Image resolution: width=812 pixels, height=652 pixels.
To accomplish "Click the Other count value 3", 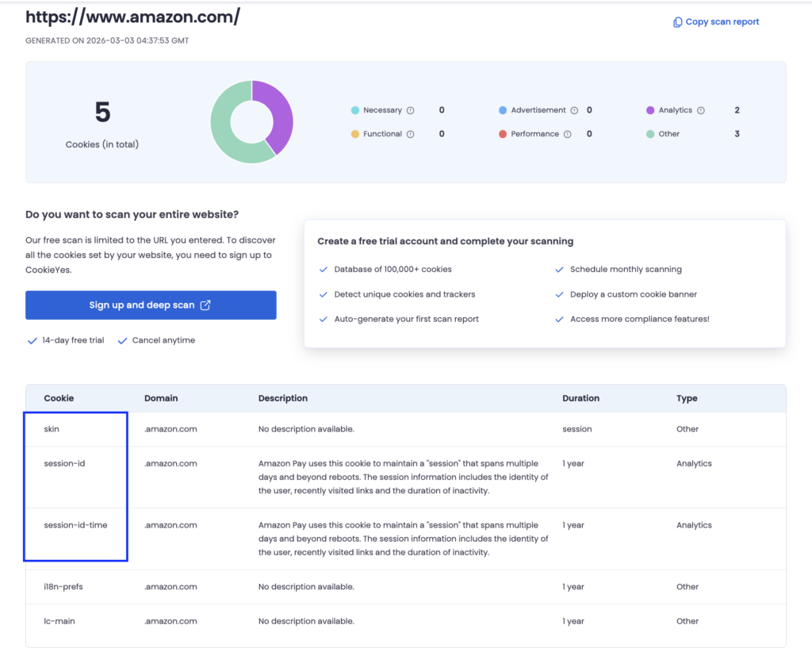I will [x=737, y=134].
